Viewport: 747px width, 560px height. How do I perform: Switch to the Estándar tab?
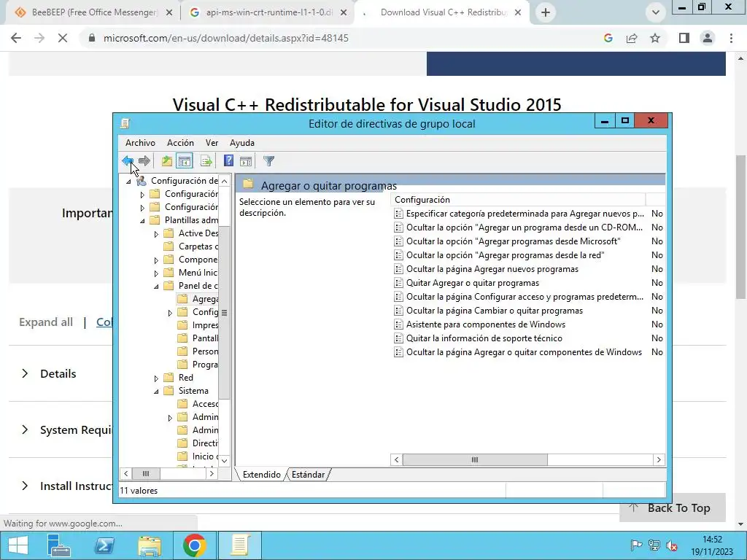(x=308, y=475)
